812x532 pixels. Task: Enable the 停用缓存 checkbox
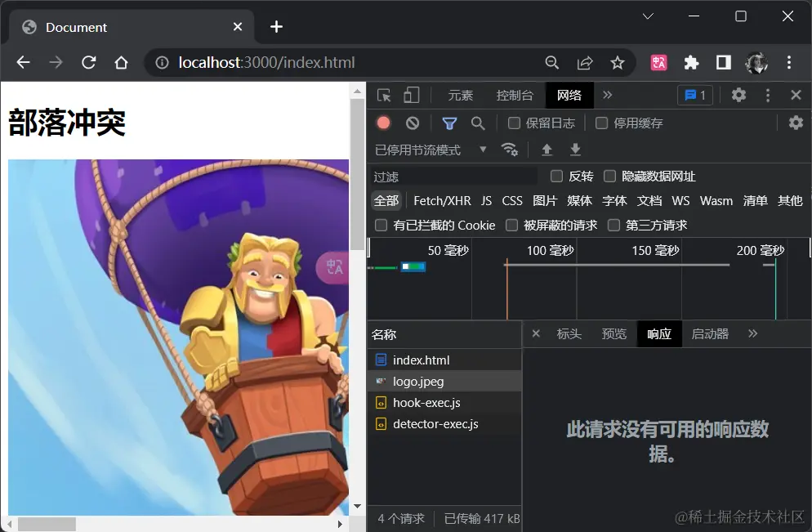(601, 123)
